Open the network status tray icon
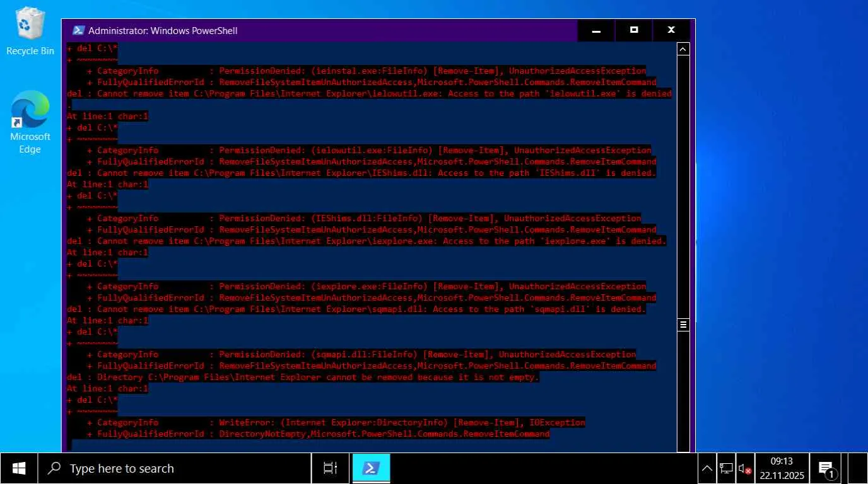 tap(726, 468)
